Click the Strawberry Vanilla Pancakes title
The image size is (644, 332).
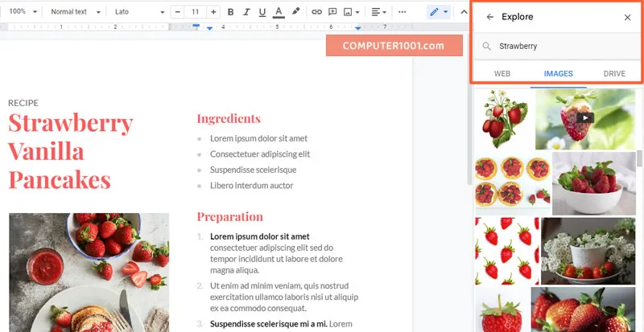[71, 151]
